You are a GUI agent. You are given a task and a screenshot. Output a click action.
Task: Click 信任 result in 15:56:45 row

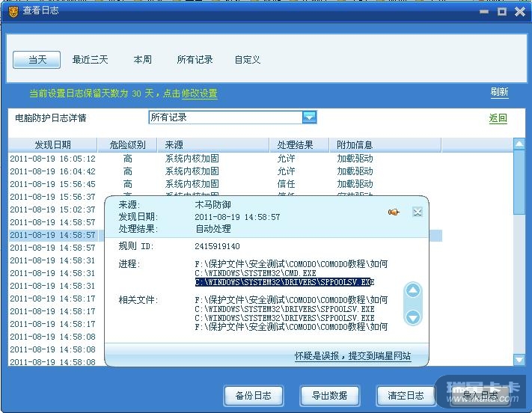[286, 184]
